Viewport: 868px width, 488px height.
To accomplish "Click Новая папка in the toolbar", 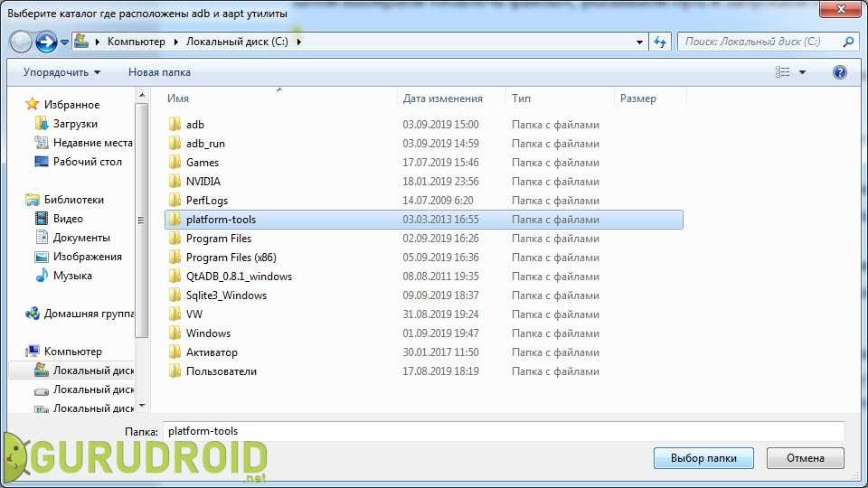I will tap(159, 72).
